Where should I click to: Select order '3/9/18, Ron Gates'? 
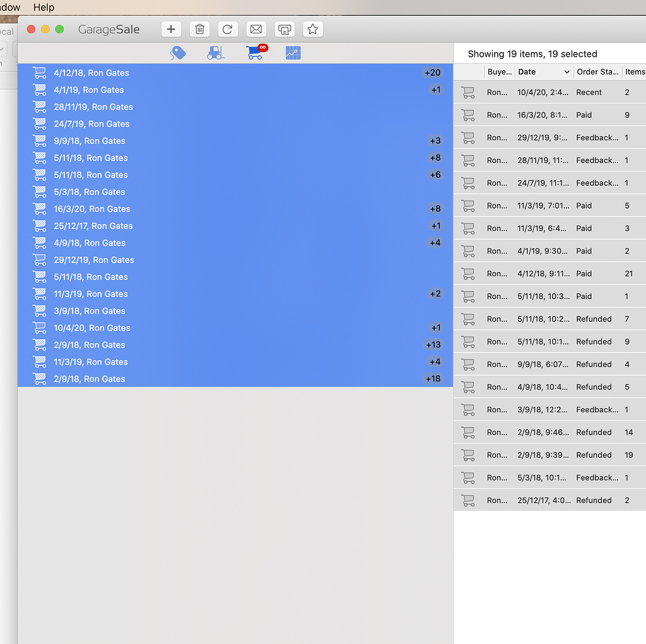click(235, 311)
